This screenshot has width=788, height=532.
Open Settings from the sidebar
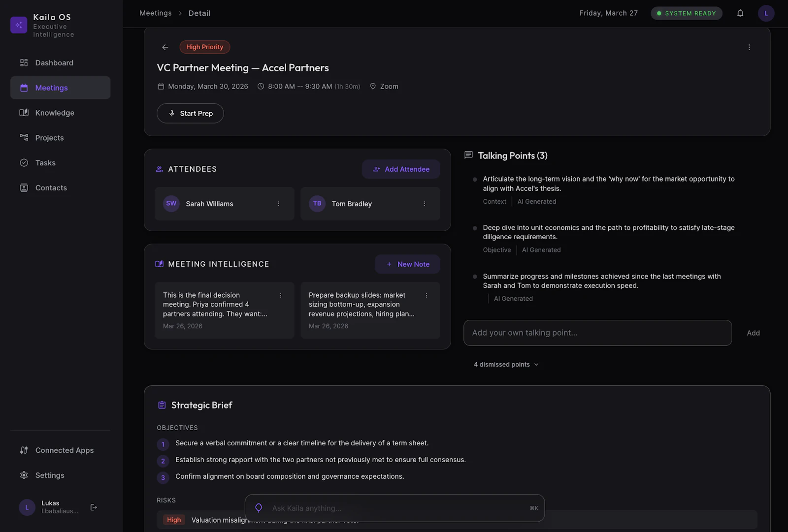point(60,475)
